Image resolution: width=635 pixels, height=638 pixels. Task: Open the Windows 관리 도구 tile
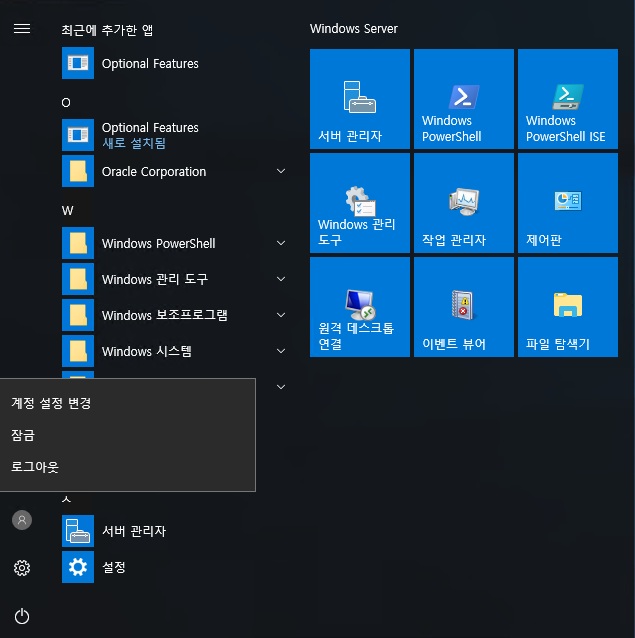click(360, 203)
